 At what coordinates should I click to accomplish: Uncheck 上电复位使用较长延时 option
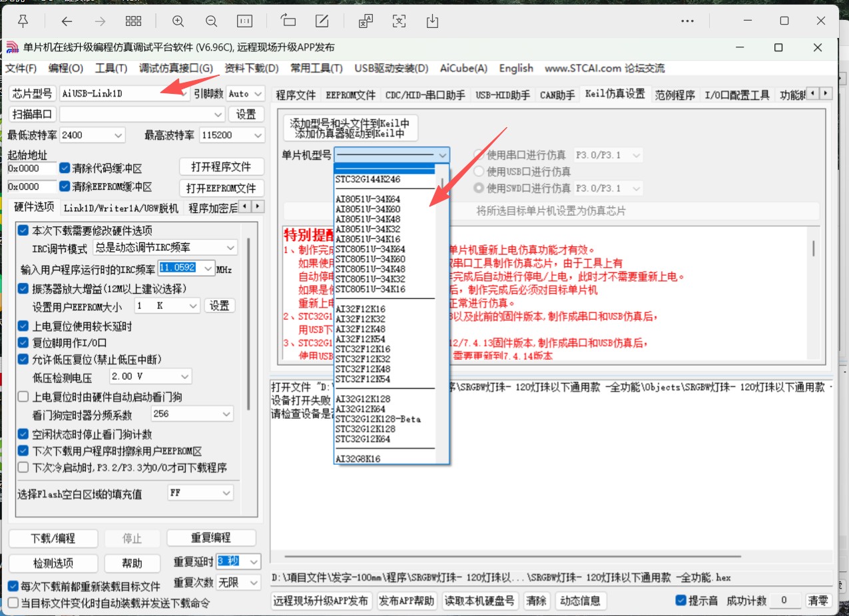click(24, 326)
